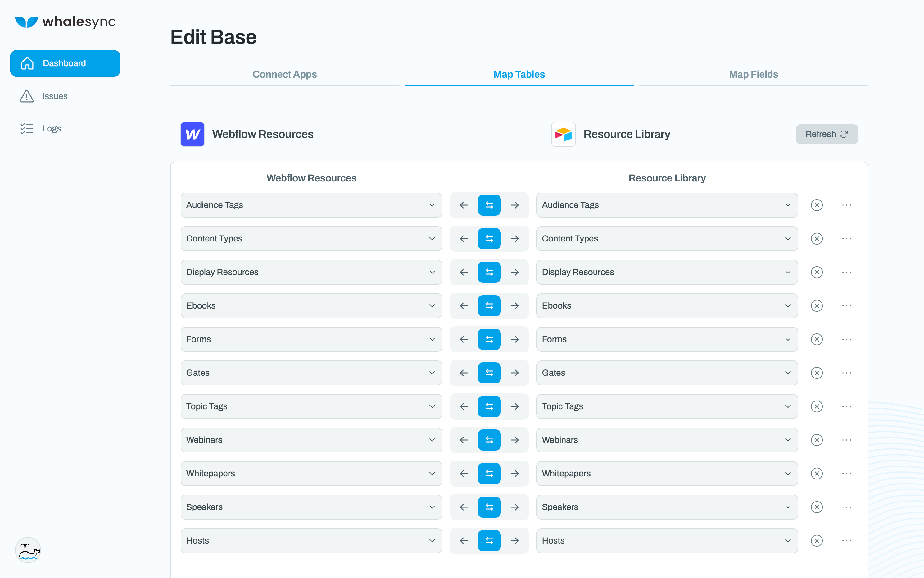Open the user avatar whale icon

point(28,550)
